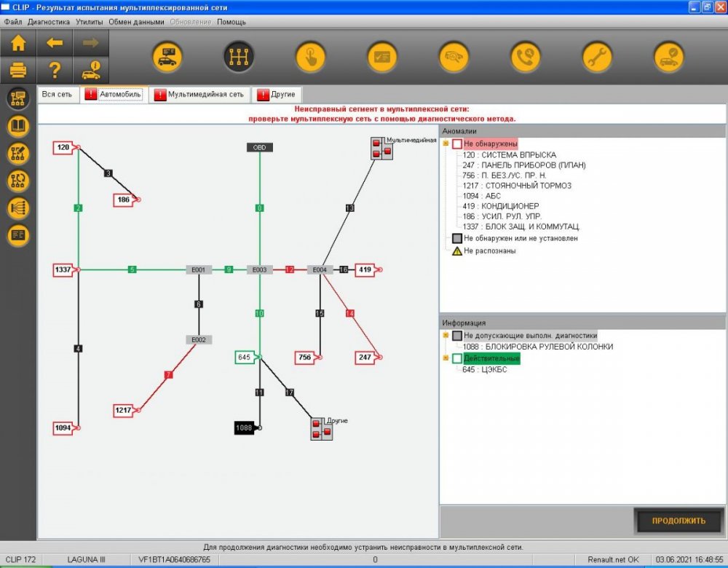This screenshot has width=728, height=568.
Task: Click red segment label 14
Action: [350, 313]
